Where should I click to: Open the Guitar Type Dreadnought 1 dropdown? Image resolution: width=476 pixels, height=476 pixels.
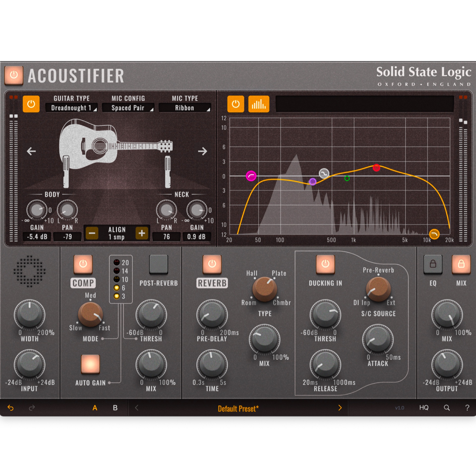pyautogui.click(x=71, y=108)
